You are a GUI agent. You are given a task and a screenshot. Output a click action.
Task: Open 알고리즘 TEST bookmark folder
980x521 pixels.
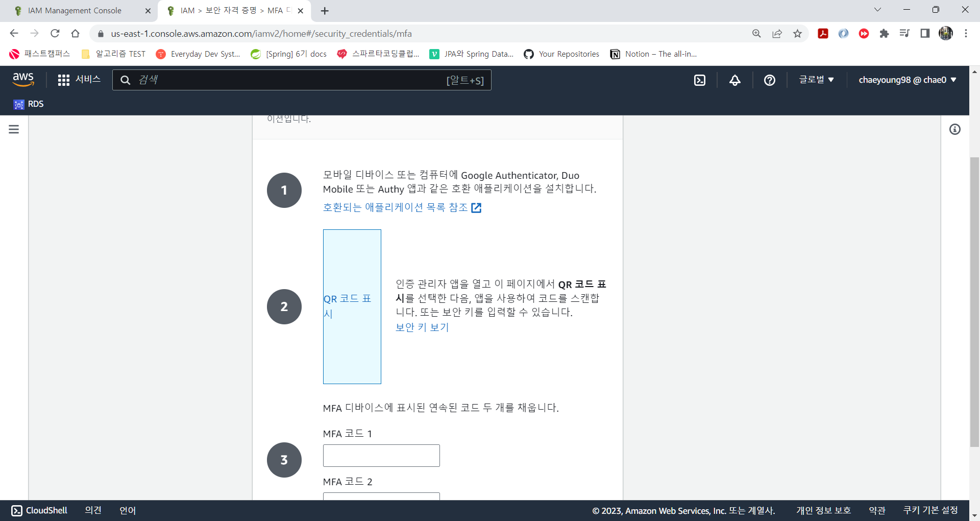point(113,54)
